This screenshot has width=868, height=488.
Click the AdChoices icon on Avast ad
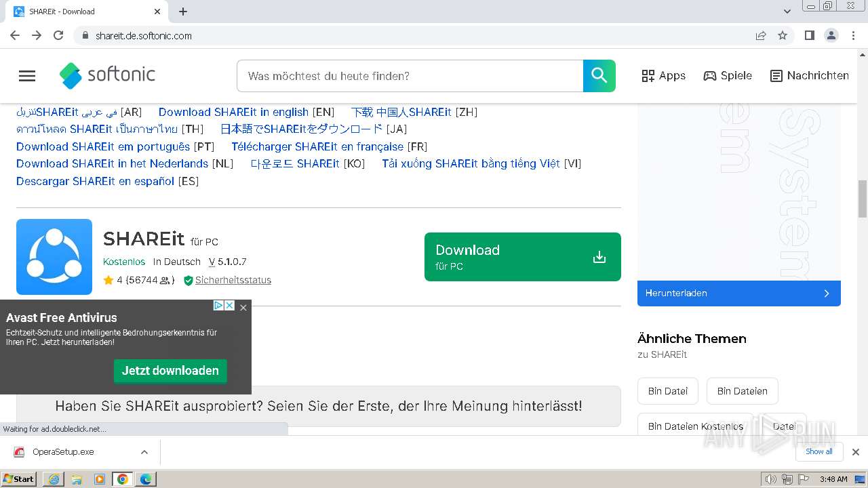pyautogui.click(x=218, y=306)
